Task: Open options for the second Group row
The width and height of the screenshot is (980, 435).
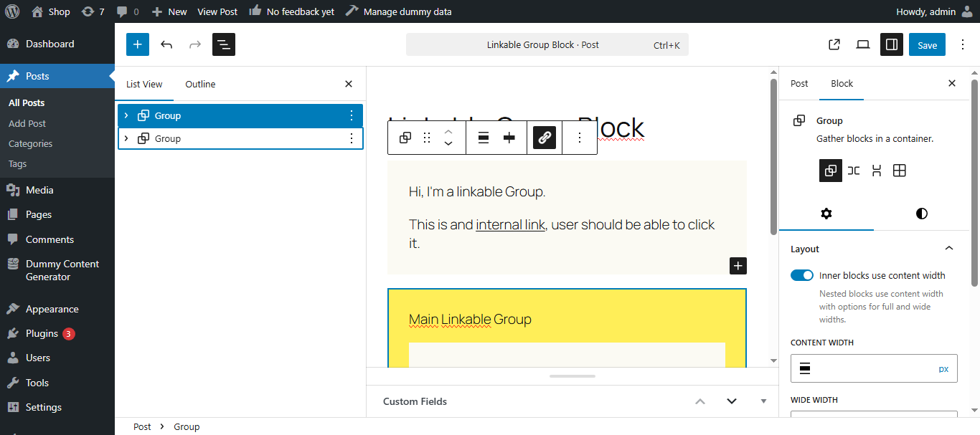Action: pyautogui.click(x=352, y=138)
